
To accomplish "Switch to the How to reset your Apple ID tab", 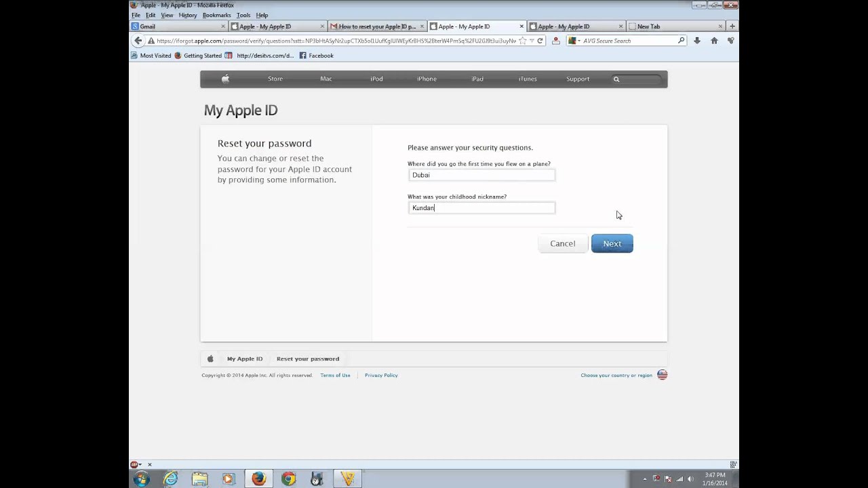I will click(378, 26).
